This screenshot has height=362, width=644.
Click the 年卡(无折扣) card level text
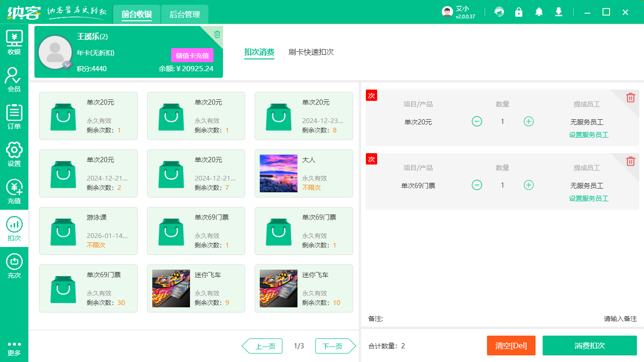click(x=96, y=53)
